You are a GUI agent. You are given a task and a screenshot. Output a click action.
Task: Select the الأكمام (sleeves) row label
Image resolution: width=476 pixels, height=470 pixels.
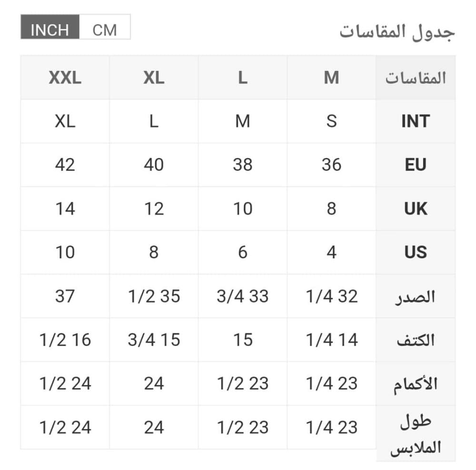point(416,384)
